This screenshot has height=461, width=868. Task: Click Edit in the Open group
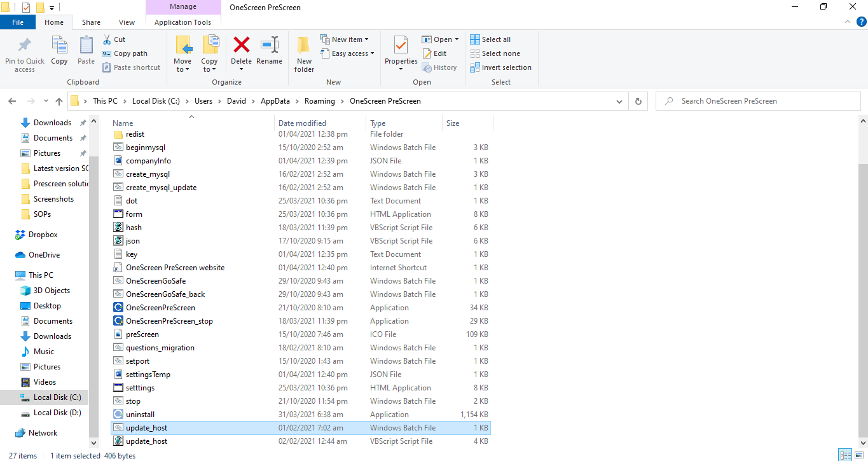click(434, 53)
